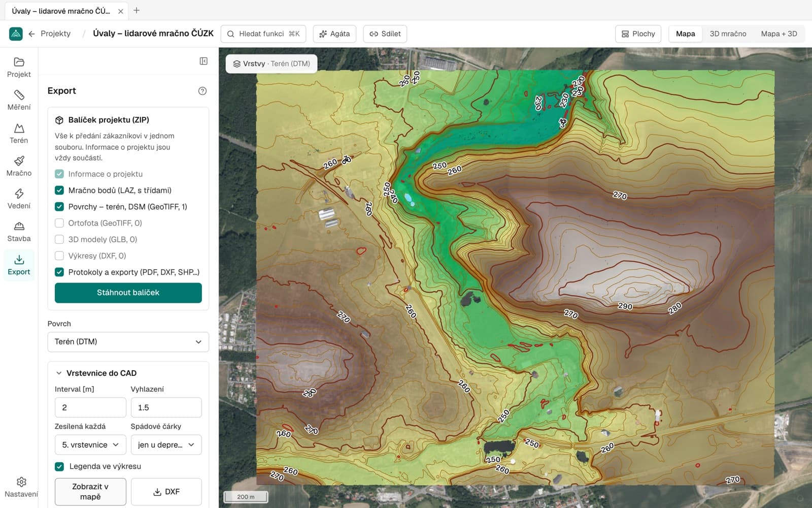Open Export help question mark icon
The height and width of the screenshot is (508, 812).
pyautogui.click(x=202, y=91)
